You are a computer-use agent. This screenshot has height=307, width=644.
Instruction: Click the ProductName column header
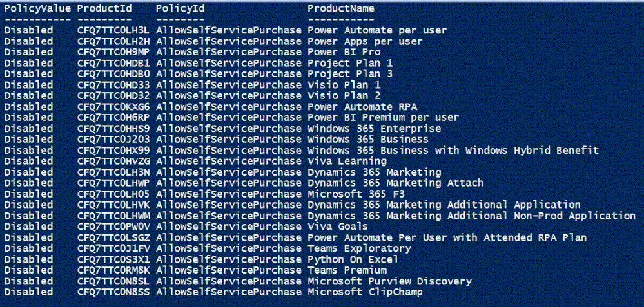pyautogui.click(x=340, y=8)
